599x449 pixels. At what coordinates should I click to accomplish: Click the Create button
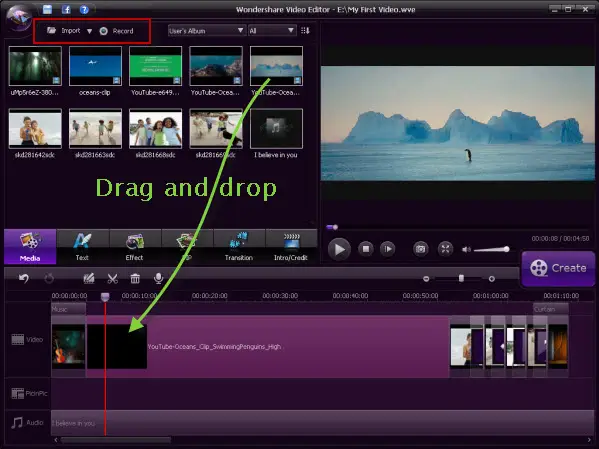(x=558, y=268)
